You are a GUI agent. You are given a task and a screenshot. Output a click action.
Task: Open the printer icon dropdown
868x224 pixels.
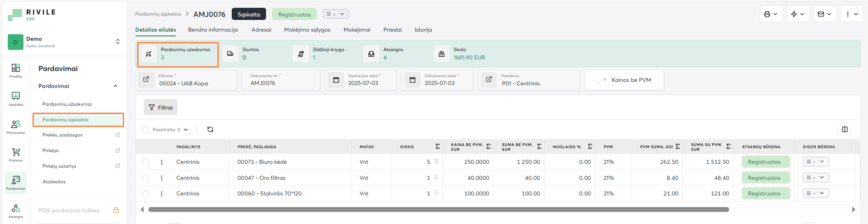coord(771,14)
